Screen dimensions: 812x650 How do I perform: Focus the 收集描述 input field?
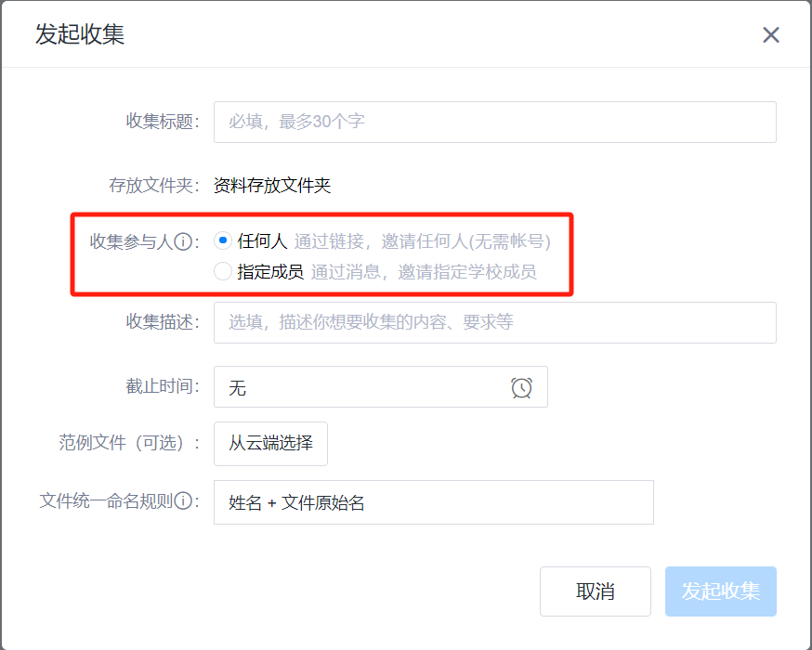point(494,322)
